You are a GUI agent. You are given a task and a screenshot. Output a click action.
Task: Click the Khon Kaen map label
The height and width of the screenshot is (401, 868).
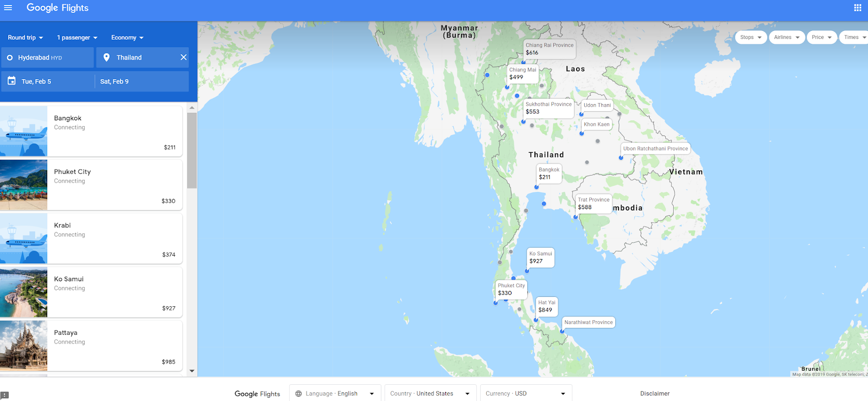click(597, 125)
